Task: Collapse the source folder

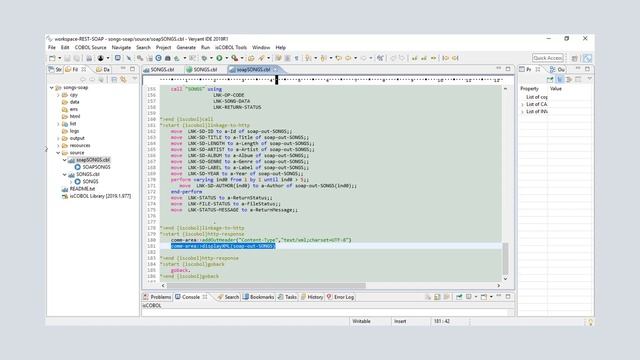Action: 58,153
